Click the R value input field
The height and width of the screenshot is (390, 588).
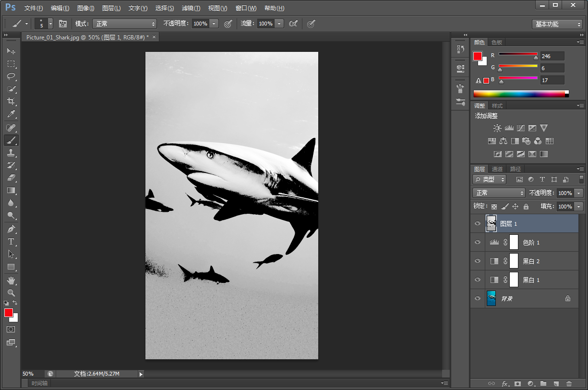(552, 56)
